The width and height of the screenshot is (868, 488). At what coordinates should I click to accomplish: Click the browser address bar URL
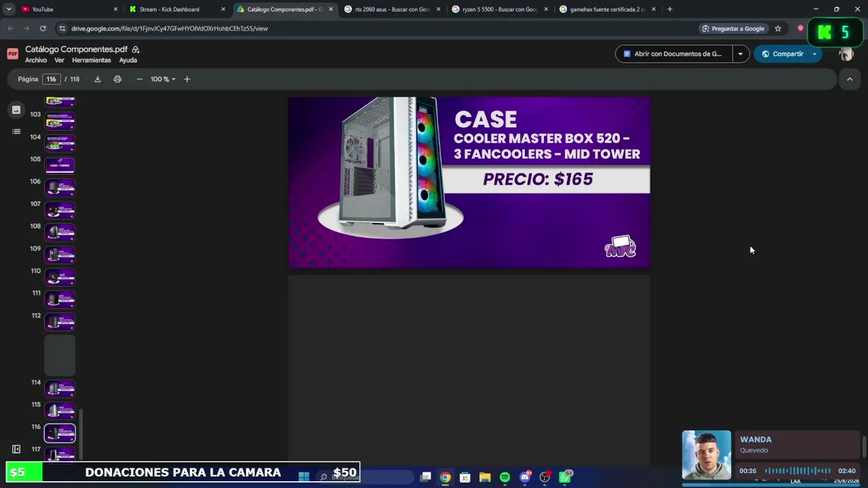click(x=170, y=28)
